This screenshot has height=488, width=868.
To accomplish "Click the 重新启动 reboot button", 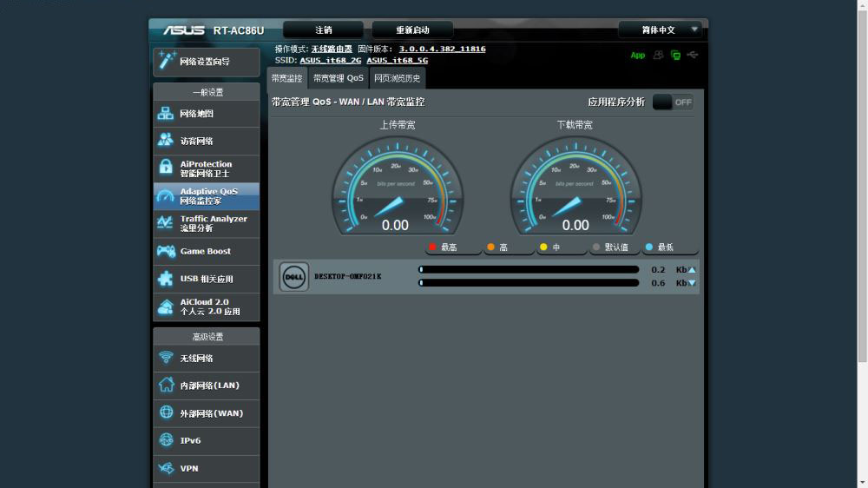I will point(412,30).
